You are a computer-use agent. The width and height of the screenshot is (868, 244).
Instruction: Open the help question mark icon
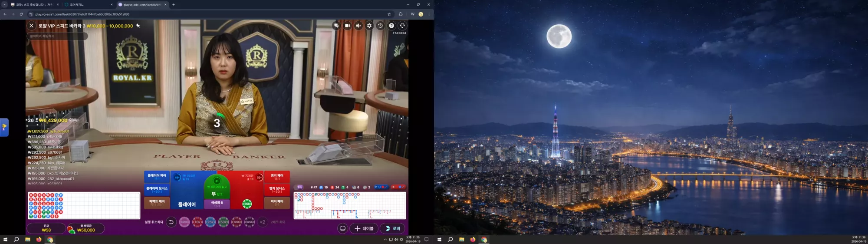pos(391,26)
